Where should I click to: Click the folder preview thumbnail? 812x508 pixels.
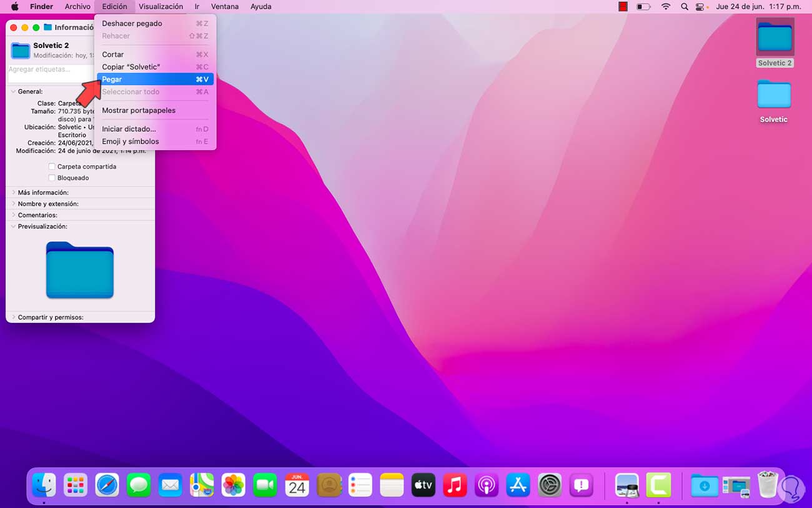pyautogui.click(x=80, y=270)
